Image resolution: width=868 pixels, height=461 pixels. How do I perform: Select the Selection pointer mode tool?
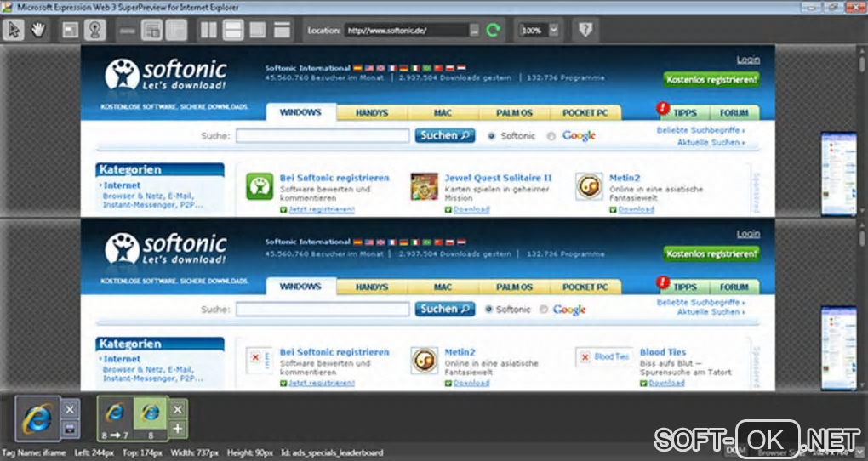14,30
